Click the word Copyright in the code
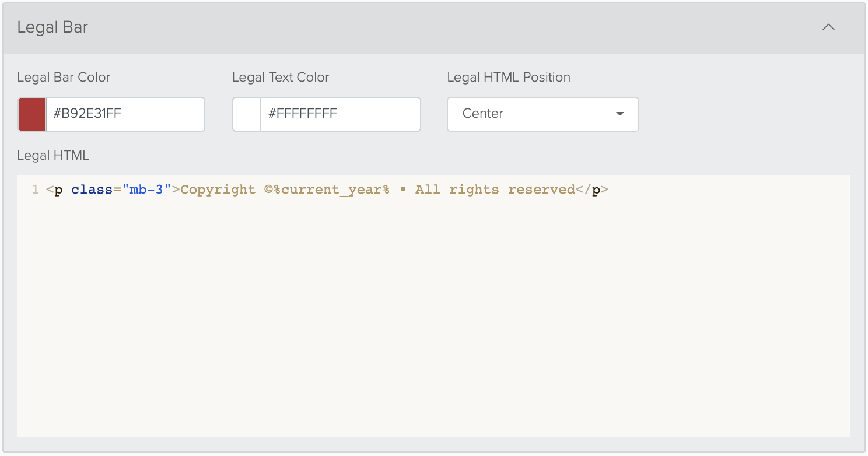The width and height of the screenshot is (868, 456). [x=218, y=190]
